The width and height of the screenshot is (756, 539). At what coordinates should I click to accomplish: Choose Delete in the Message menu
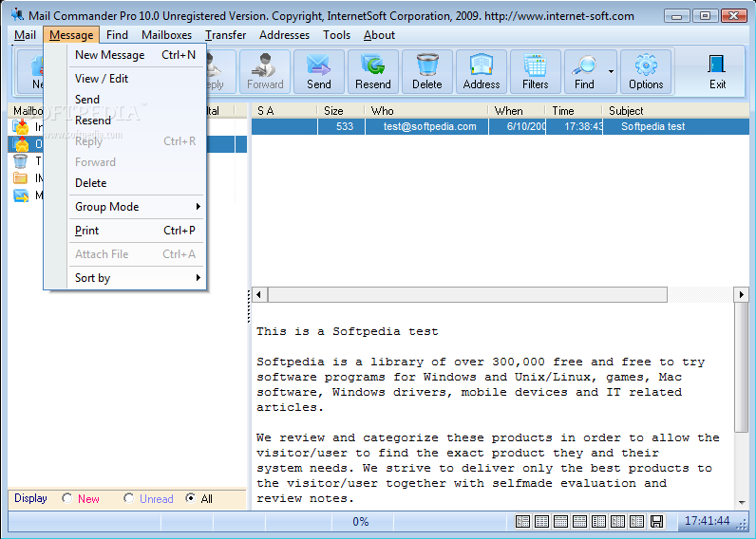pyautogui.click(x=136, y=183)
